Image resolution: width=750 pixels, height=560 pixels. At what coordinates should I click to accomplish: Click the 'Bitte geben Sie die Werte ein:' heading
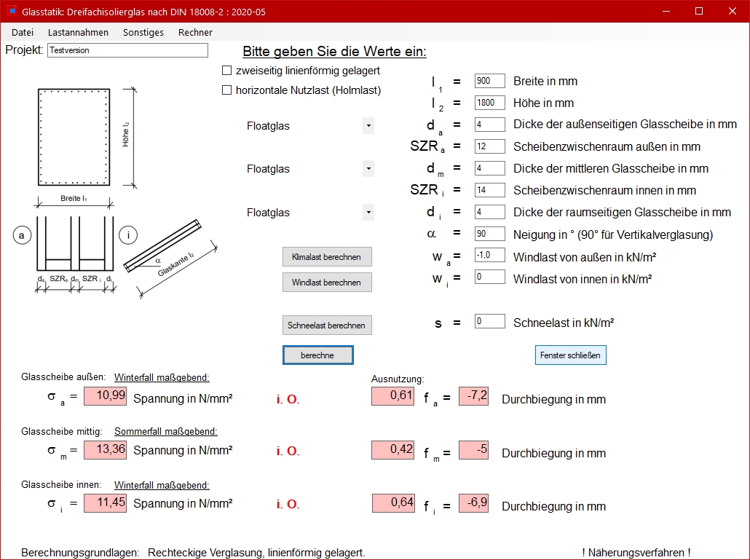[334, 51]
